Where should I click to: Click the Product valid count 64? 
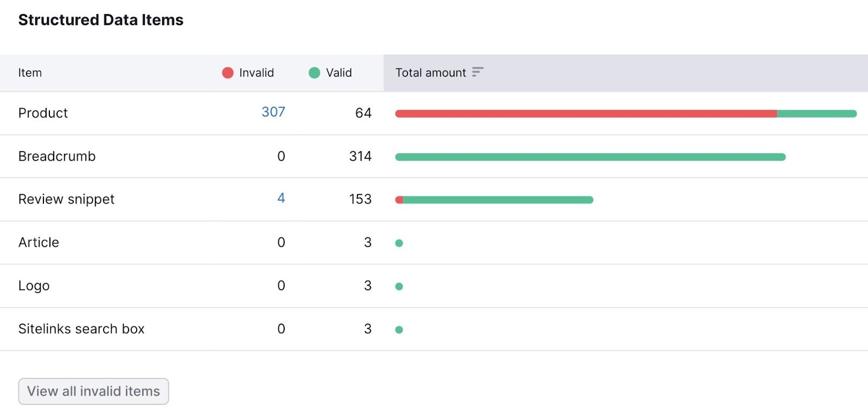tap(363, 113)
